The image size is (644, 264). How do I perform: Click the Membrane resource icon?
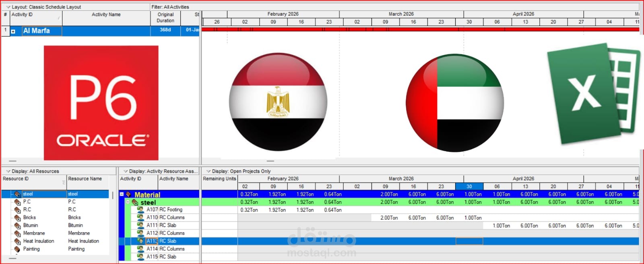click(17, 233)
